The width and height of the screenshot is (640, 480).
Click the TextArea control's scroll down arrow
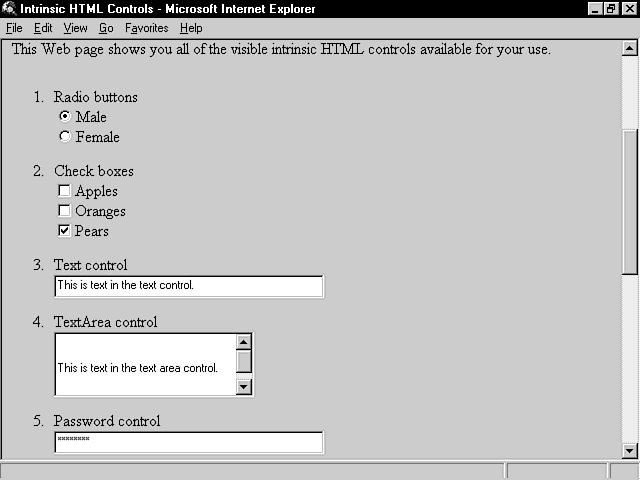point(243,387)
